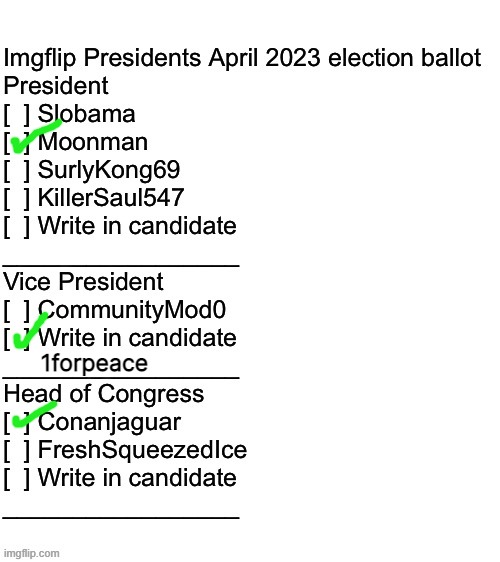Click the Head of Congress section heading
The width and height of the screenshot is (500, 562).
(x=104, y=394)
